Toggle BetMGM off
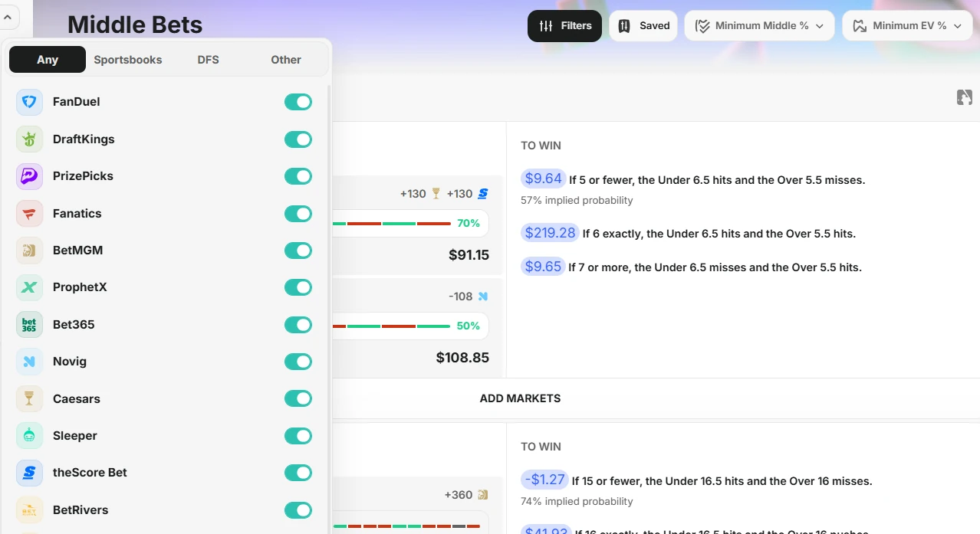980x534 pixels. coord(298,251)
